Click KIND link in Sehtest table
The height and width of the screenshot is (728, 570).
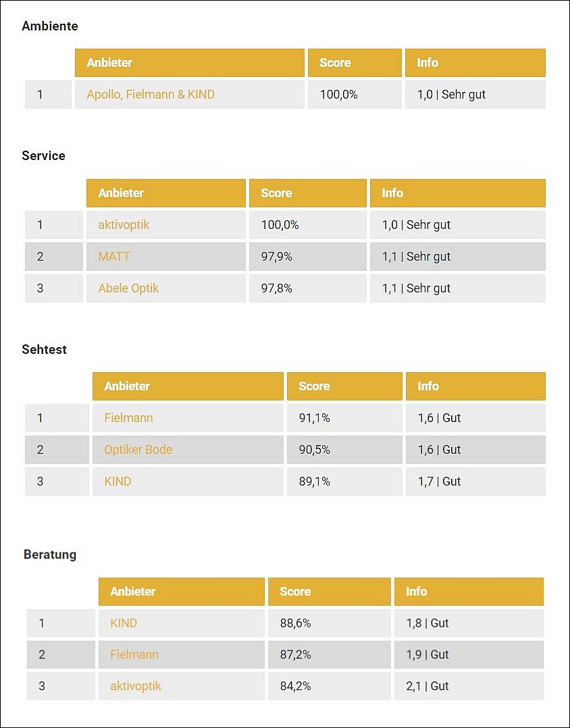point(118,482)
